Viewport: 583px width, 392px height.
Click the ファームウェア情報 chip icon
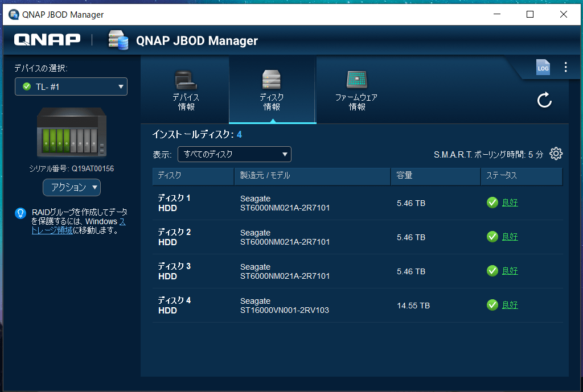[x=356, y=80]
